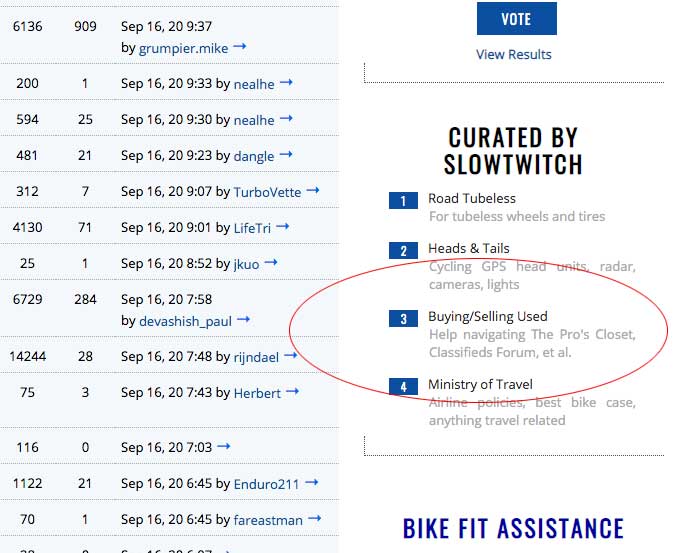Open the dangle user profile
This screenshot has height=553, width=680.
coord(254,156)
